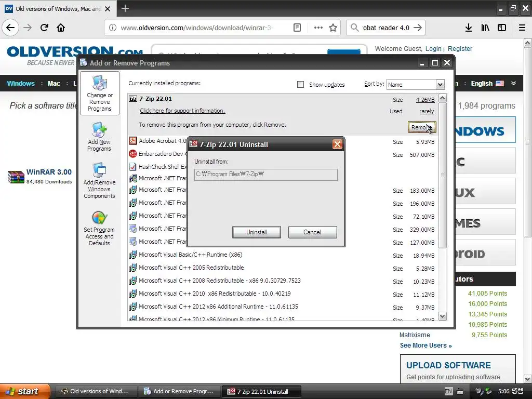Click icon of Visual Basic/C++ Runtime entry
Image resolution: width=532 pixels, height=399 pixels.
point(133,255)
